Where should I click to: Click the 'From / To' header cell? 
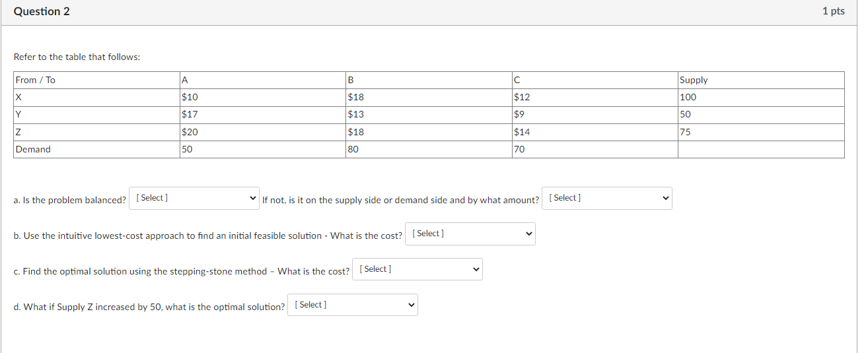pyautogui.click(x=96, y=80)
